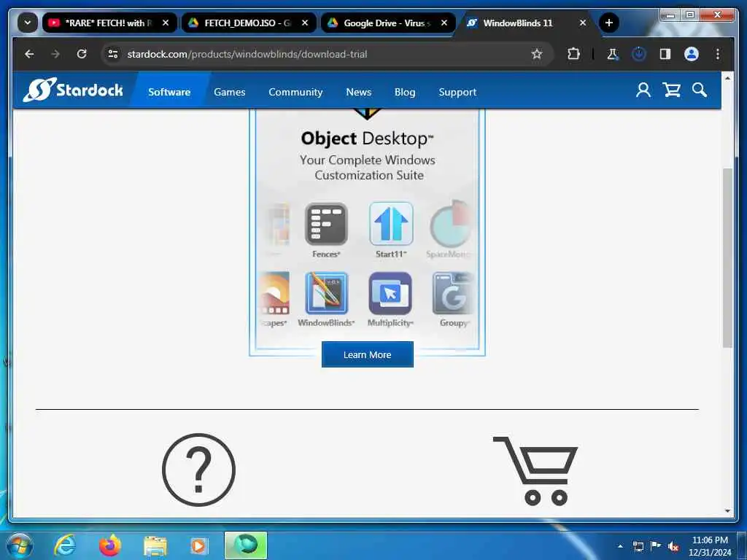Click the large question mark icon
Image resolution: width=747 pixels, height=560 pixels.
[198, 470]
